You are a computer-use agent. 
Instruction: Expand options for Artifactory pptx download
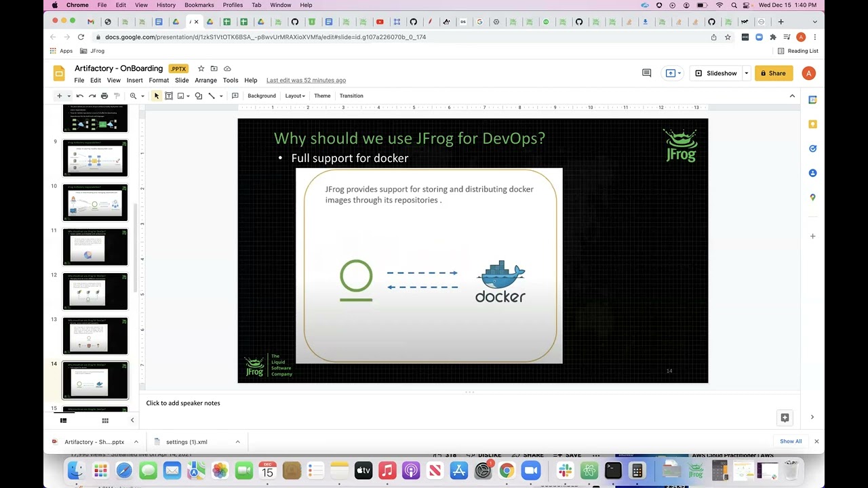click(136, 442)
